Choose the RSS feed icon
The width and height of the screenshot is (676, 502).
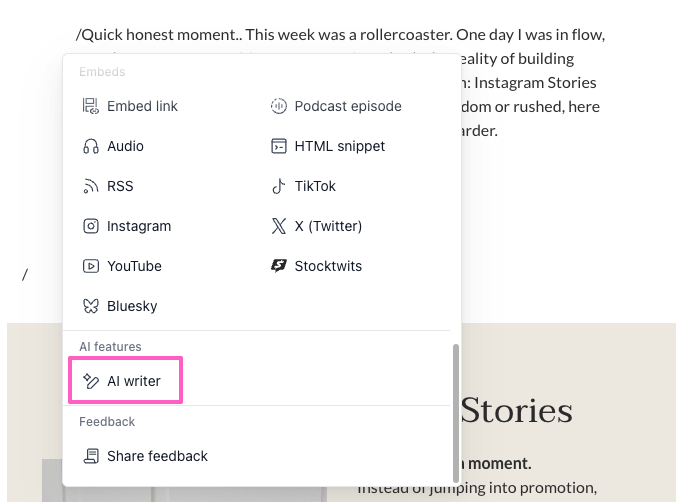pyautogui.click(x=91, y=186)
